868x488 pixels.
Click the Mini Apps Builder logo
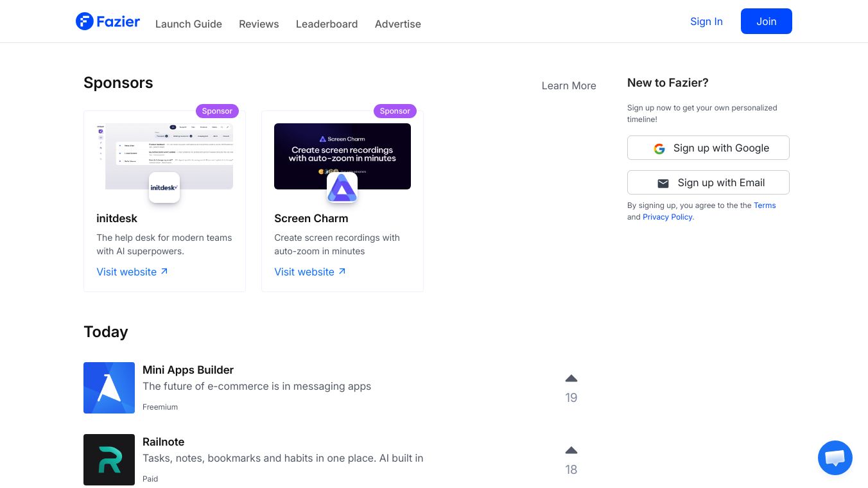tap(109, 388)
